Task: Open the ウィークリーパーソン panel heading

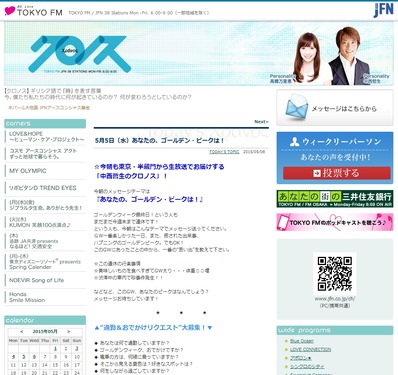Action: [335, 142]
